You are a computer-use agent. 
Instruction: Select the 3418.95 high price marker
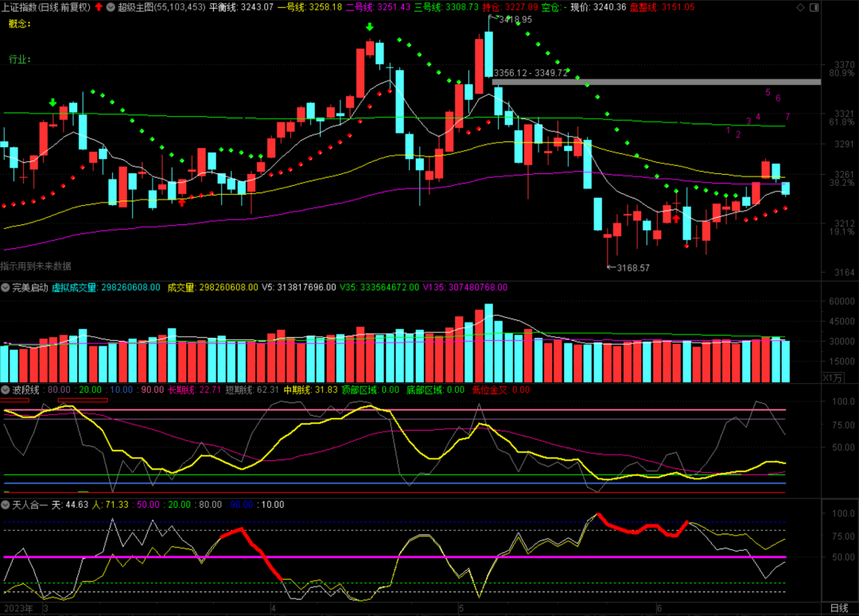point(514,19)
